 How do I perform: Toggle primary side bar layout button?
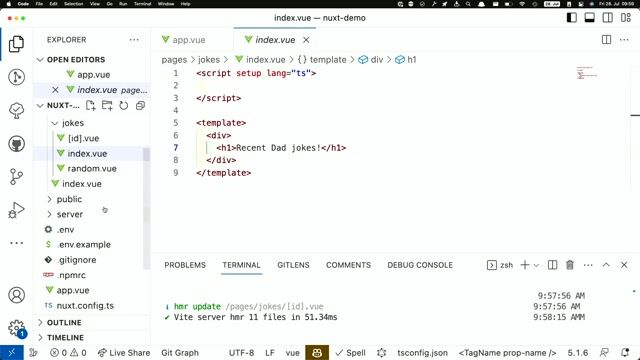click(571, 18)
